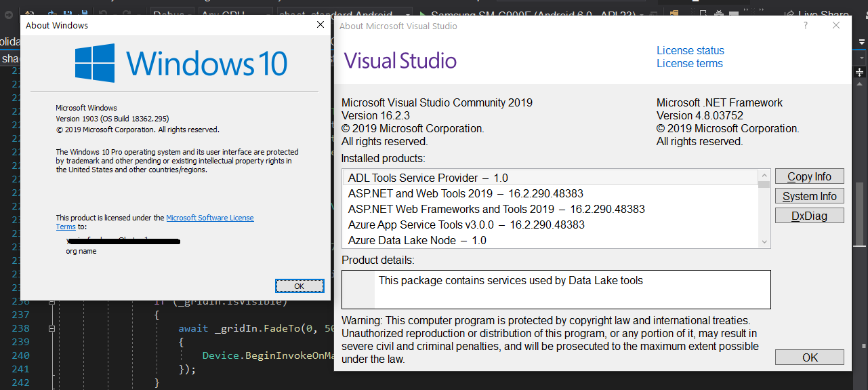Select Azure App Service Tools v3.0.0 entry

(466, 225)
